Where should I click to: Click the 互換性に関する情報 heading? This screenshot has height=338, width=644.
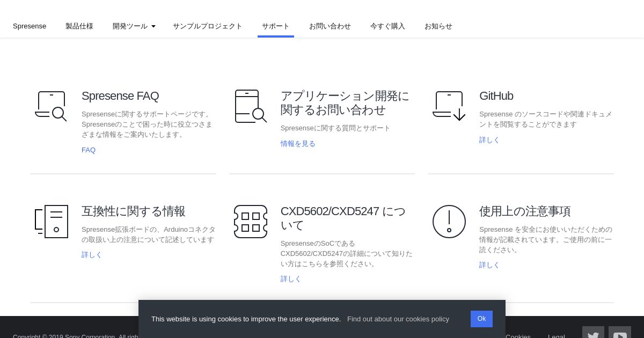(134, 211)
